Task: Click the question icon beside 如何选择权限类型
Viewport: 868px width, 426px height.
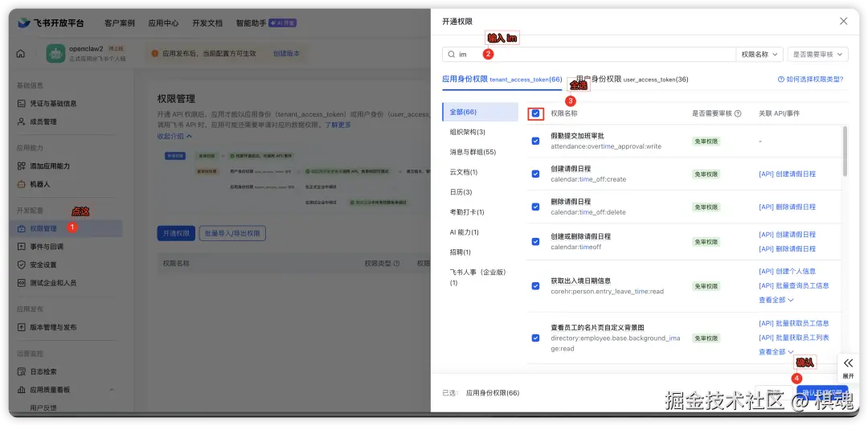Action: pyautogui.click(x=781, y=80)
